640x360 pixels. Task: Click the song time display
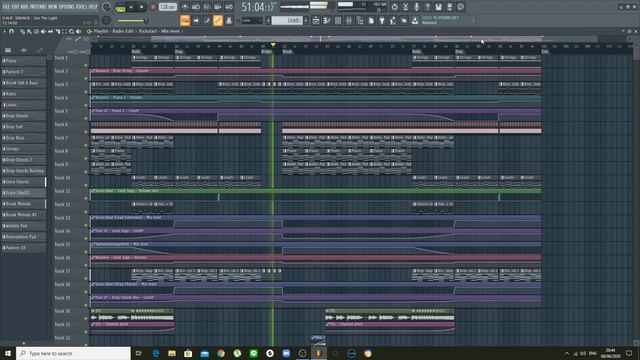pyautogui.click(x=258, y=7)
